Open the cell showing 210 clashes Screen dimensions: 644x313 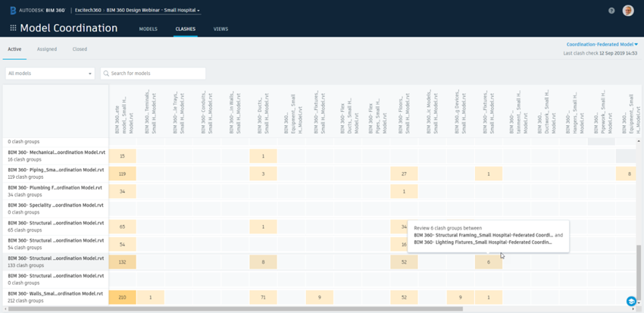123,297
